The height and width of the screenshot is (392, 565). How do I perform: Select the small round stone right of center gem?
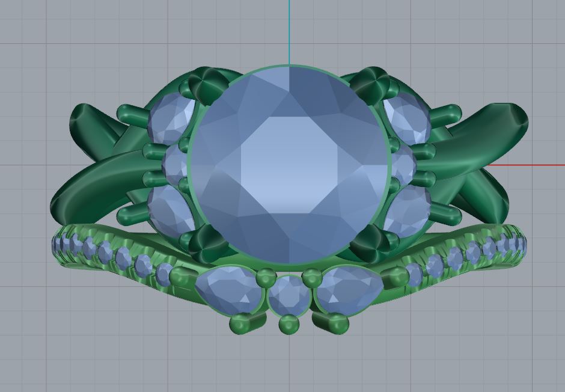[x=403, y=165]
